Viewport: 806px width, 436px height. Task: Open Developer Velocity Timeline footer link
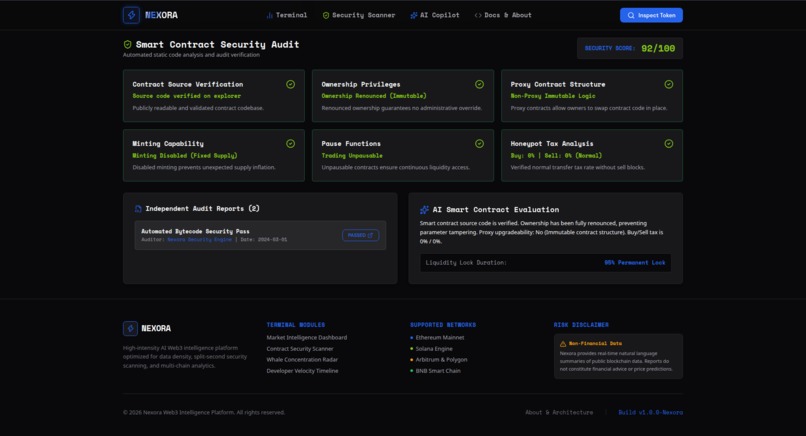[x=302, y=371]
